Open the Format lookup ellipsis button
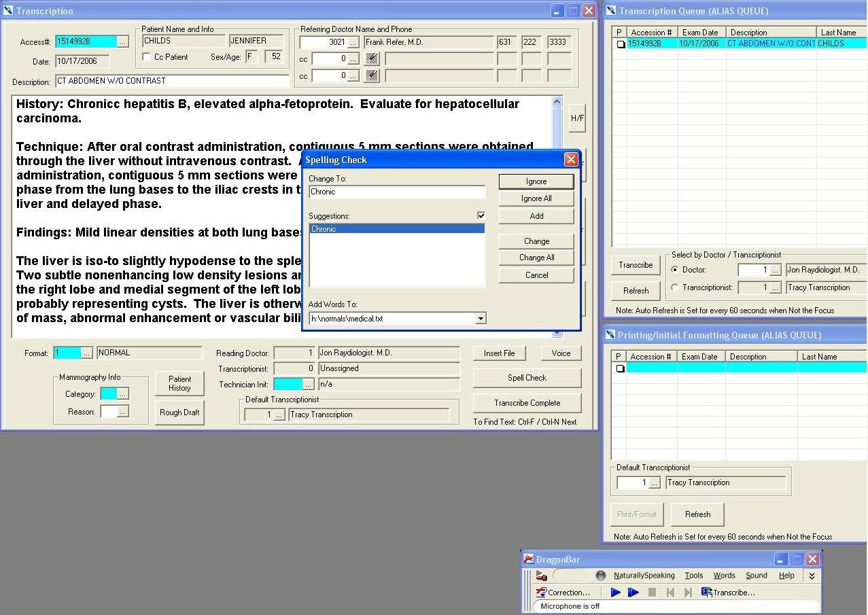Image resolution: width=868 pixels, height=615 pixels. 86,353
